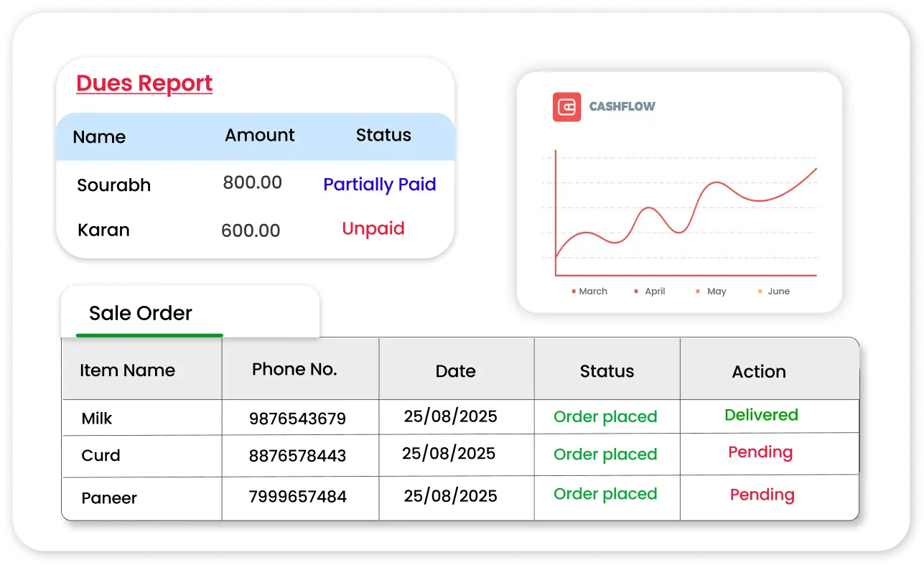Open the Dues Report heading link
Image resolution: width=924 pixels, height=565 pixels.
[x=144, y=83]
